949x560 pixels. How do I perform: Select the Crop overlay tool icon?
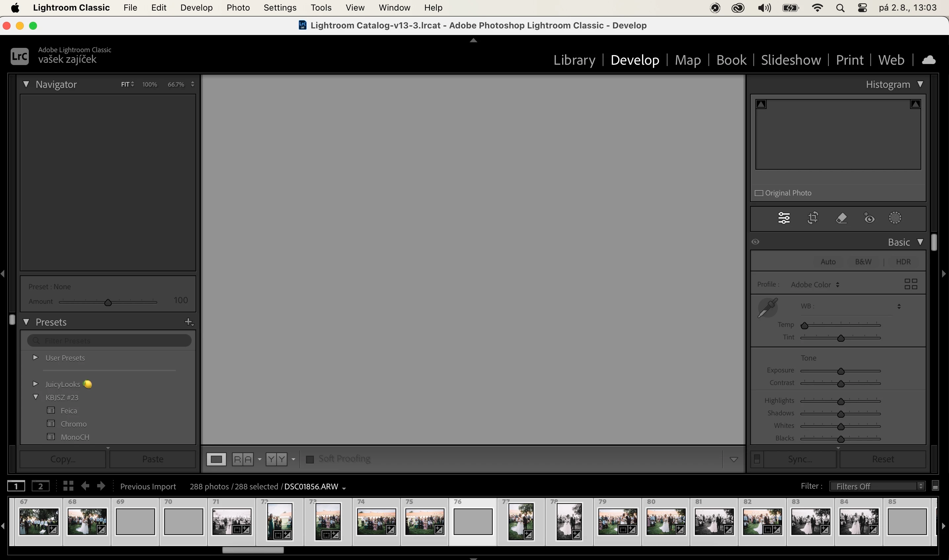click(813, 218)
